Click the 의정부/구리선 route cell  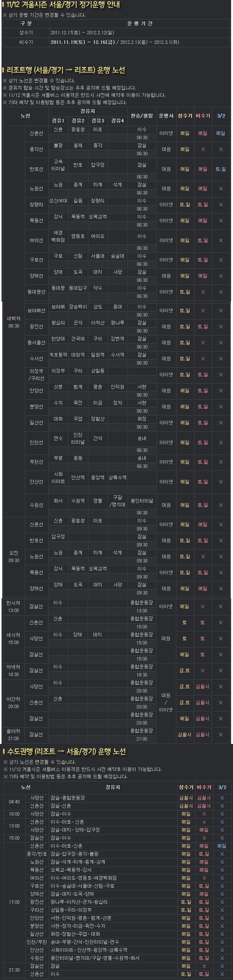coord(37,375)
